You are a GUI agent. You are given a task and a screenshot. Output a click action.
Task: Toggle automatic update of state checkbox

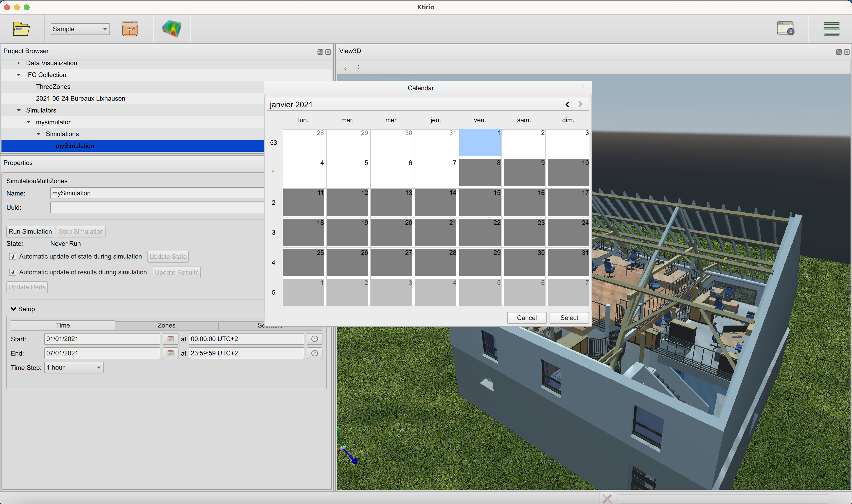pos(13,256)
